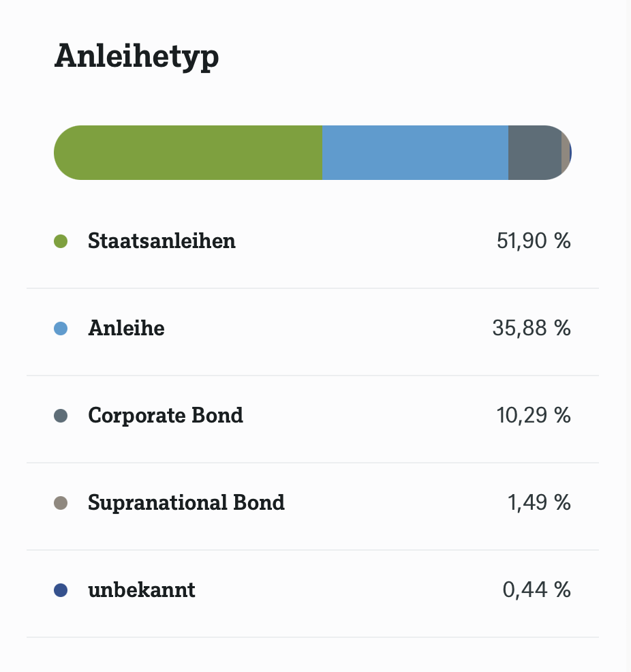The height and width of the screenshot is (672, 631).
Task: Click the 35,88 % value
Action: click(532, 329)
